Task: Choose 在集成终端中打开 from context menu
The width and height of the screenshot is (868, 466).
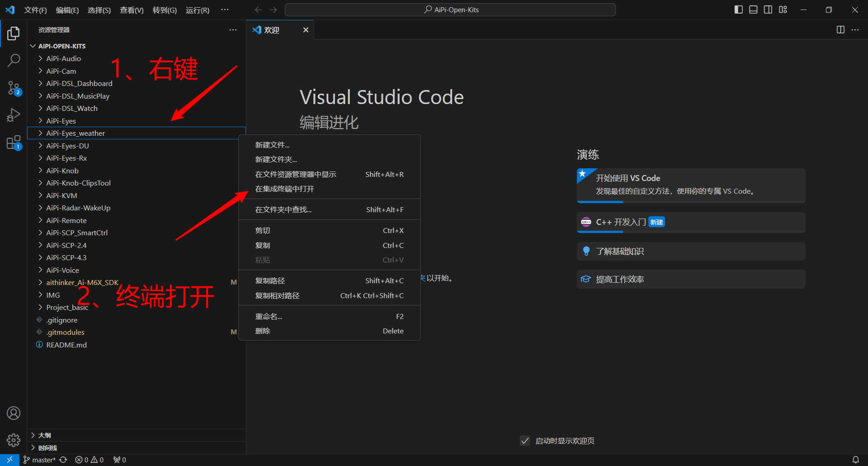Action: pos(330,189)
